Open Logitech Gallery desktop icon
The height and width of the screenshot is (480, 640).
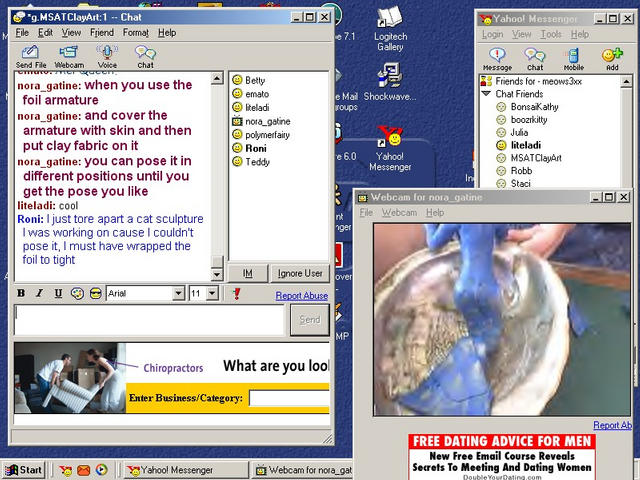pyautogui.click(x=390, y=29)
